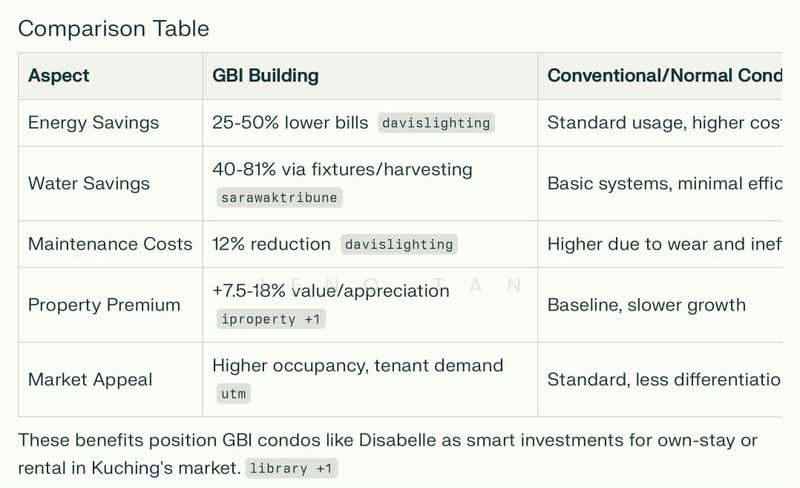The image size is (800, 488).
Task: Open the library +1 citation chip
Action: tap(291, 468)
